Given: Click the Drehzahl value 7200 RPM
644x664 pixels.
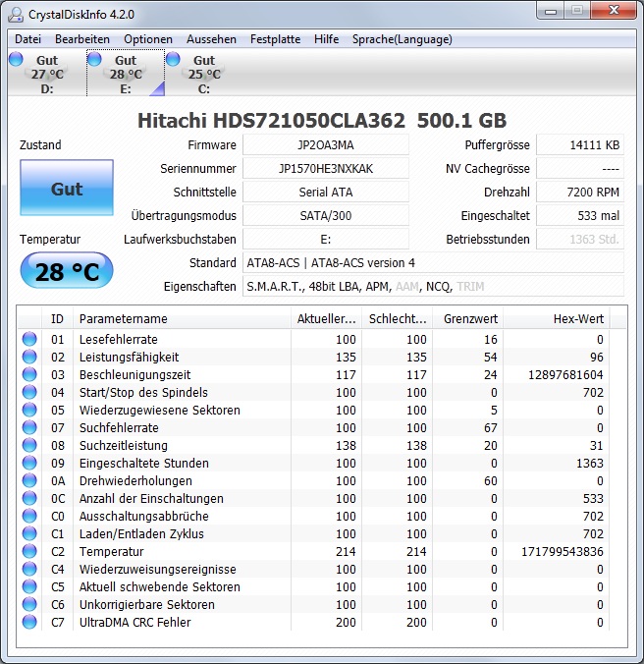Looking at the screenshot, I should pyautogui.click(x=580, y=193).
